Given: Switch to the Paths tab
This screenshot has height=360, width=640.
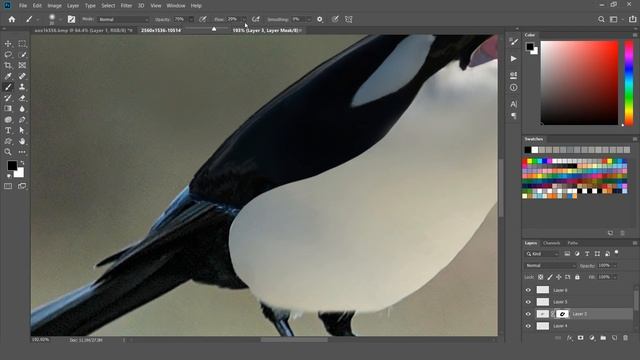Looking at the screenshot, I should [x=573, y=243].
